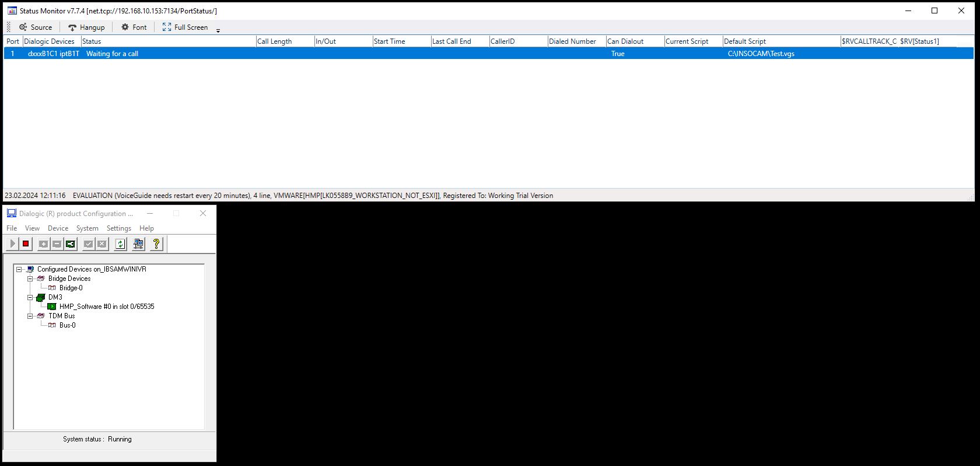Open the Device menu
The width and height of the screenshot is (980, 466).
(58, 228)
